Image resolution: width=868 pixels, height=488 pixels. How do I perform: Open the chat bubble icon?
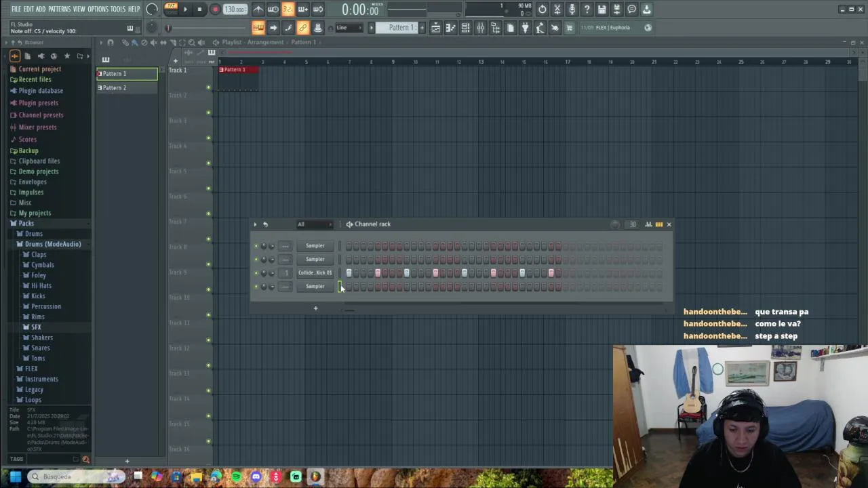pyautogui.click(x=632, y=9)
